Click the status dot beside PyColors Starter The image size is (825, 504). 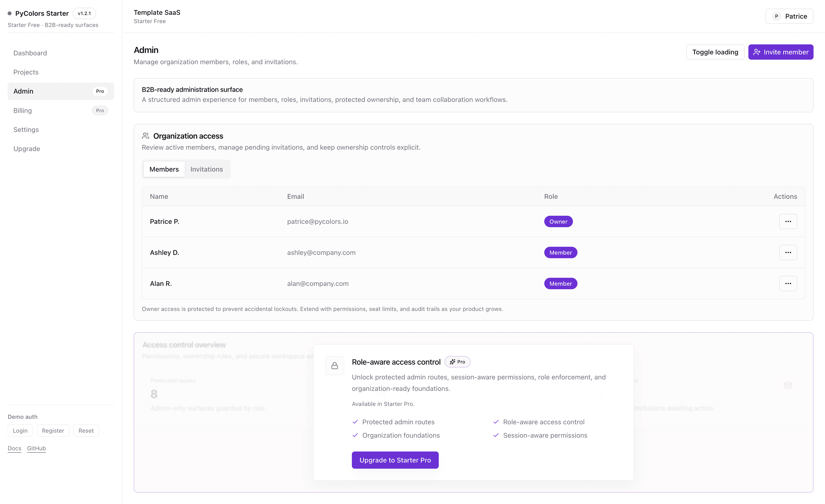(x=10, y=13)
